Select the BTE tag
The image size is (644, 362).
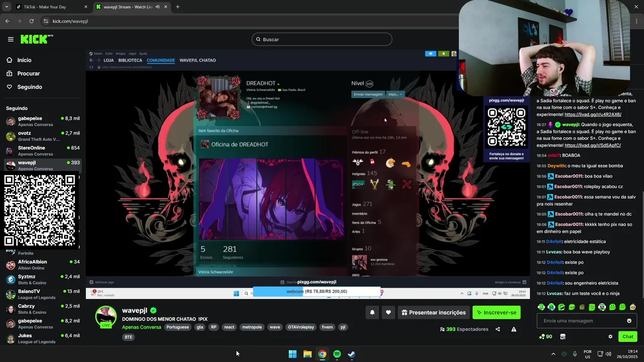coord(128,337)
